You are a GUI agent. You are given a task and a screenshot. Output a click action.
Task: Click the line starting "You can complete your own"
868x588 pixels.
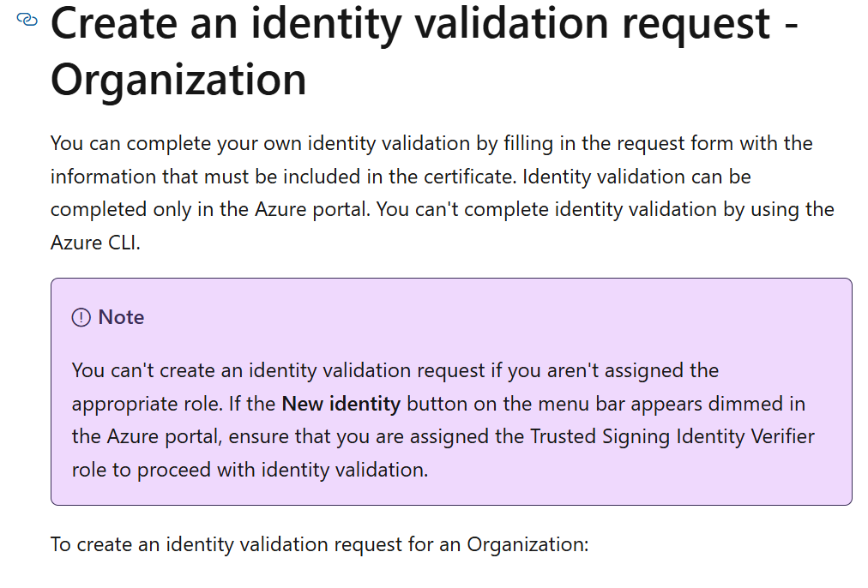click(x=431, y=143)
